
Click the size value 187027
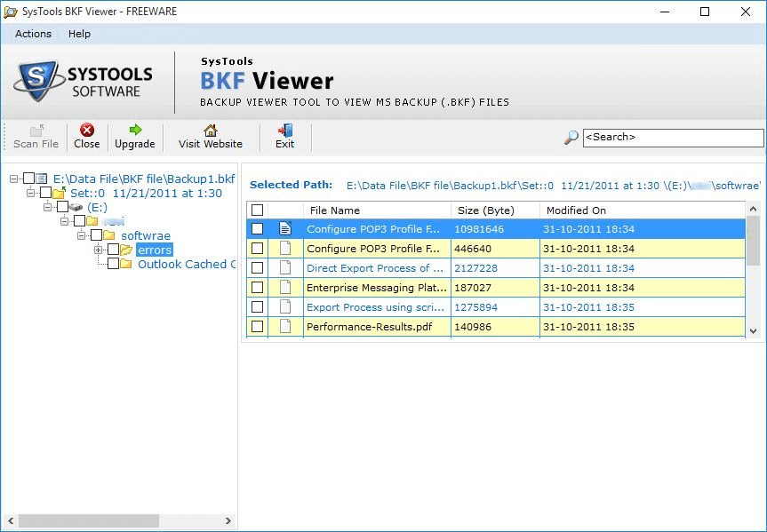tap(473, 288)
